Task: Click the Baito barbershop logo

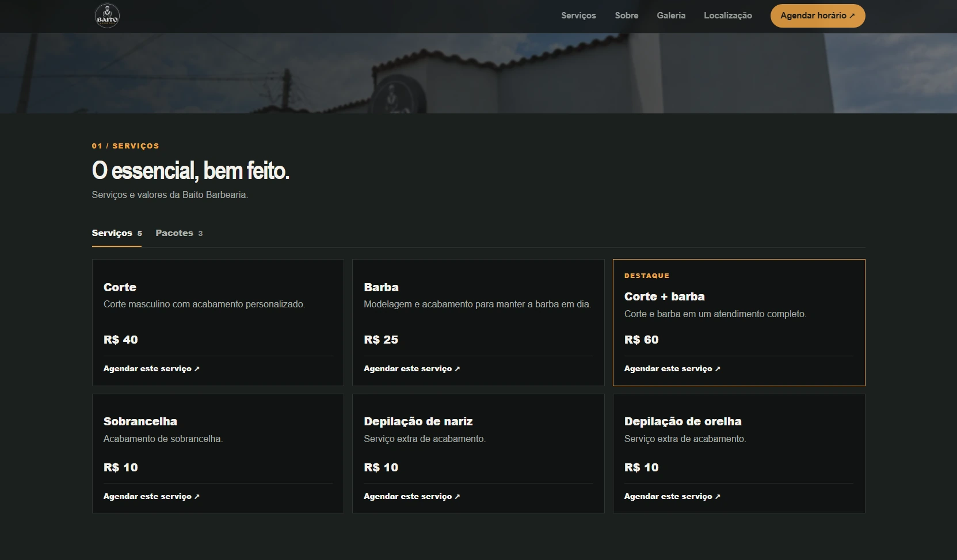Action: click(107, 16)
